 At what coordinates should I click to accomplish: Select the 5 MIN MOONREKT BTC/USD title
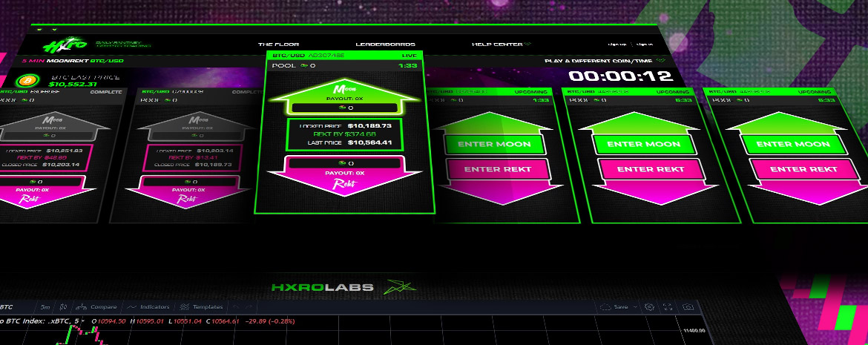click(73, 60)
